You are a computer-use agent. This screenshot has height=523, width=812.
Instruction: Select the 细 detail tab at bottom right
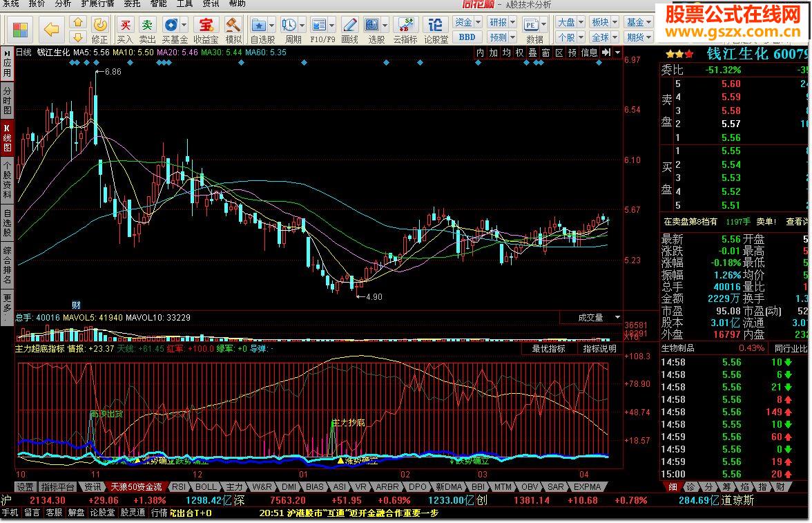tap(673, 486)
